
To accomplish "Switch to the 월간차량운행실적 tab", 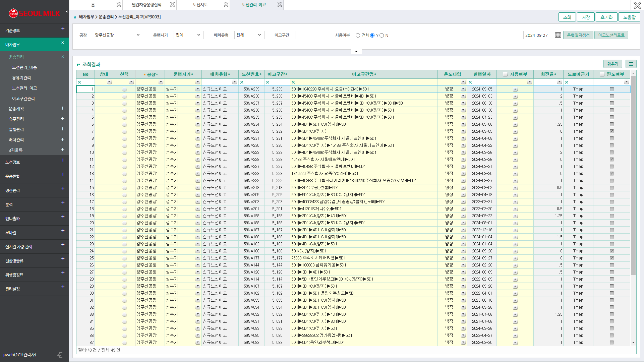I will point(147,5).
